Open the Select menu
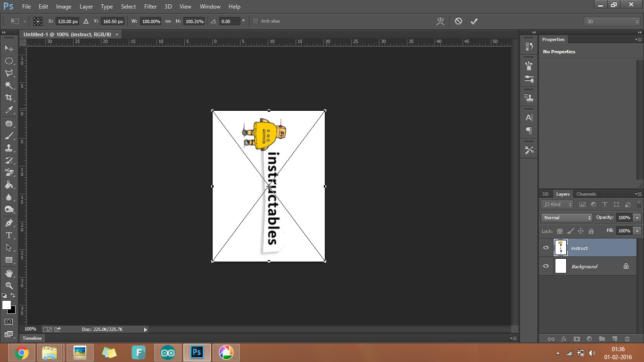Image resolution: width=644 pixels, height=362 pixels. tap(128, 7)
